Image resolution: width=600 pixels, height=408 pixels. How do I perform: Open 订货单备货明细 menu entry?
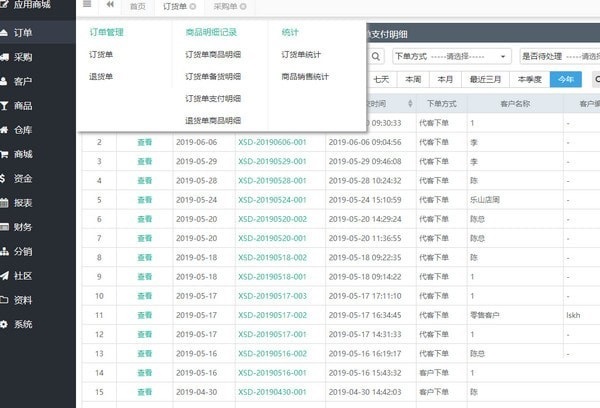(213, 77)
